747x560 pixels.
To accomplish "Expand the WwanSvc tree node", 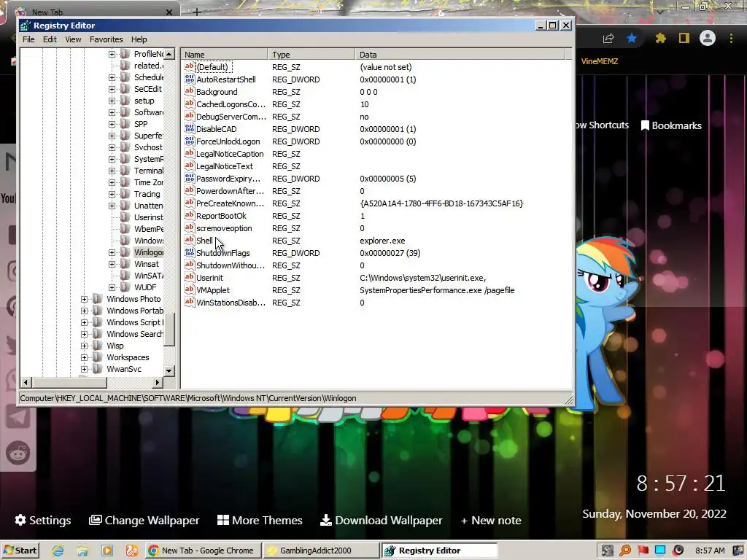I will 85,369.
